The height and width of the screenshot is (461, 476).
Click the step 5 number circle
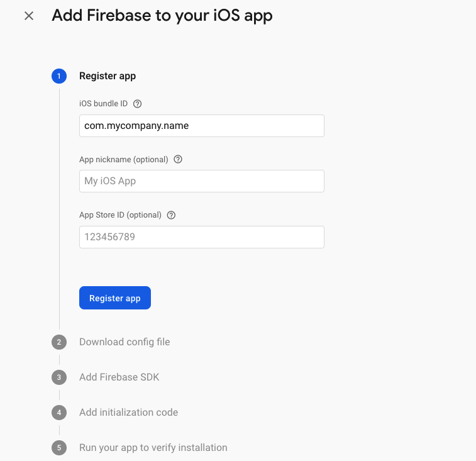pyautogui.click(x=59, y=448)
